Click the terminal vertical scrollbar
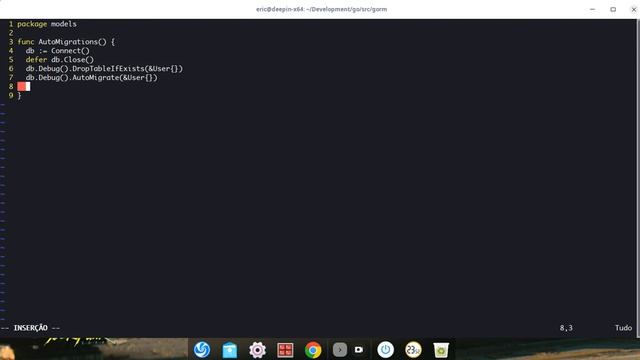 [638, 178]
